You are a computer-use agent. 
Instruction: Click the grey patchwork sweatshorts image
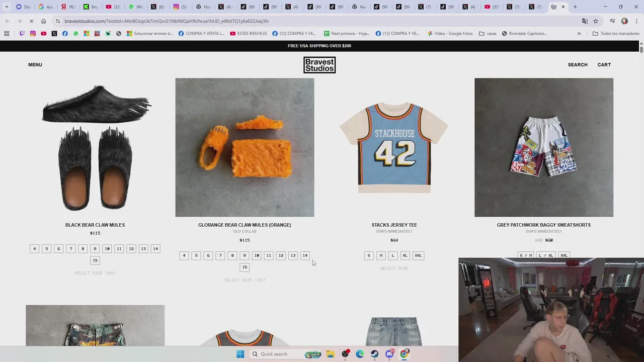[x=544, y=147]
